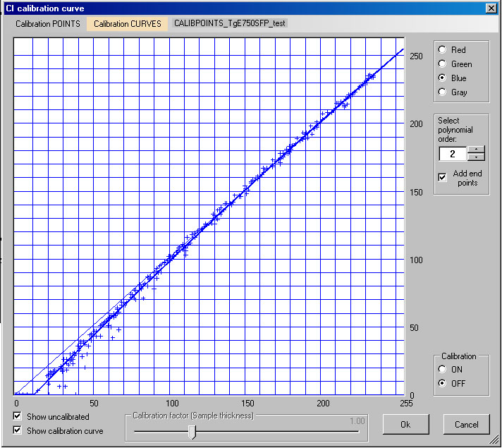
Task: Select the Red channel radio button
Action: tap(443, 49)
